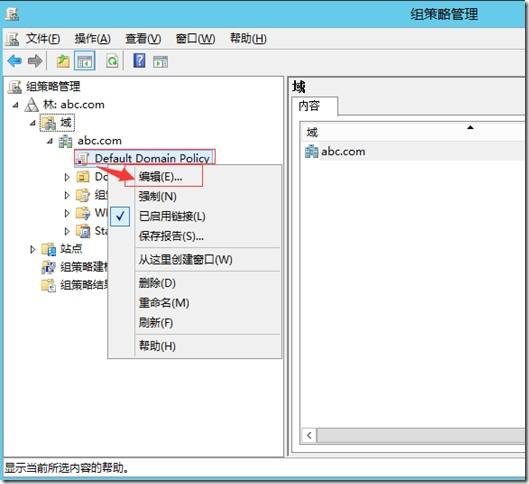Click the Show/Hide action pane icon
The height and width of the screenshot is (484, 529).
coord(160,62)
